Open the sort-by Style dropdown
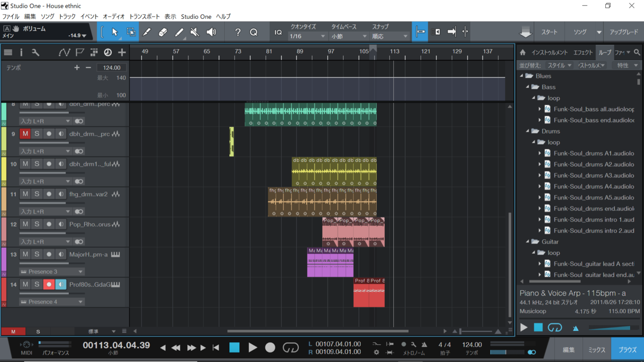The image size is (644, 362). (560, 65)
